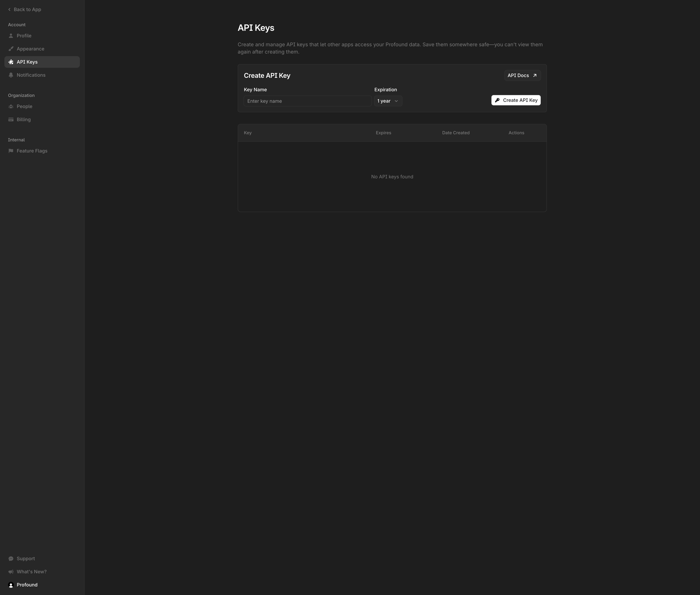
Task: Click the What's New megaphone icon
Action: [11, 571]
